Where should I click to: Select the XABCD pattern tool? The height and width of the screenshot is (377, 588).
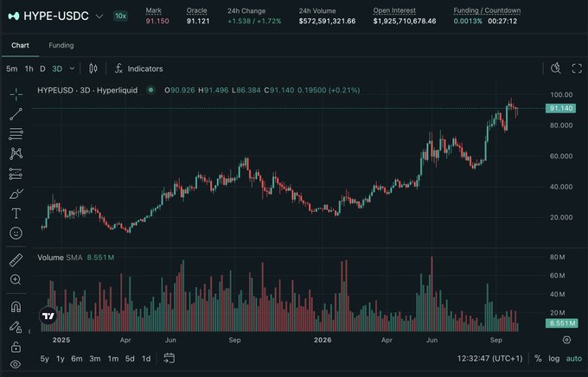pyautogui.click(x=16, y=154)
